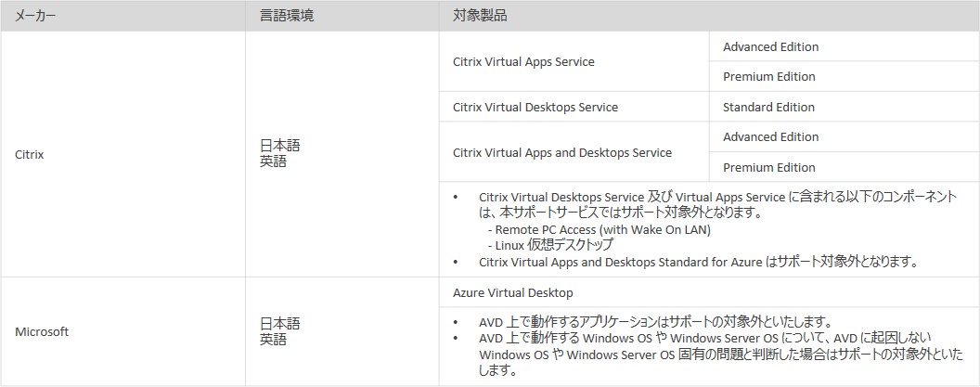This screenshot has width=980, height=387.
Task: Select the Azure Virtual Desktop cell
Action: tap(513, 292)
